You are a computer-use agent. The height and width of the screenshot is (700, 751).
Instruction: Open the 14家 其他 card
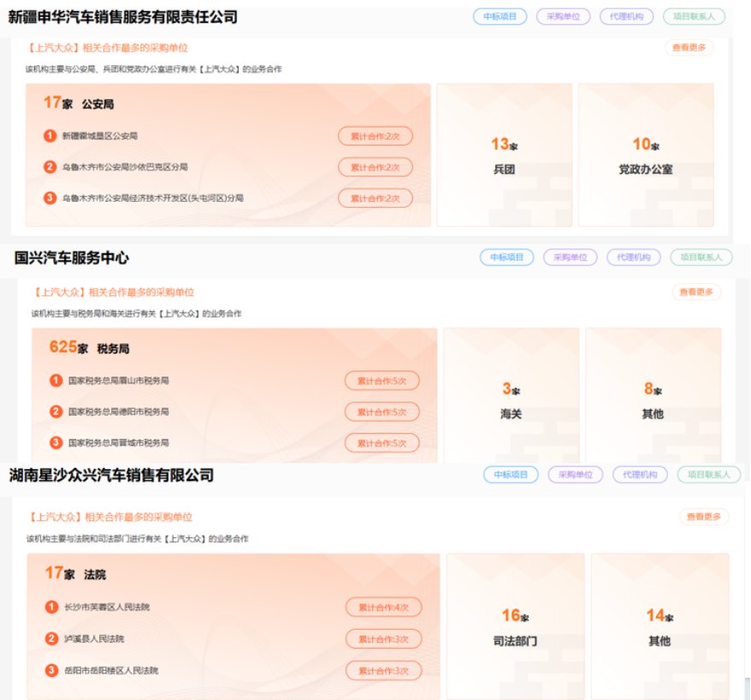pos(659,626)
